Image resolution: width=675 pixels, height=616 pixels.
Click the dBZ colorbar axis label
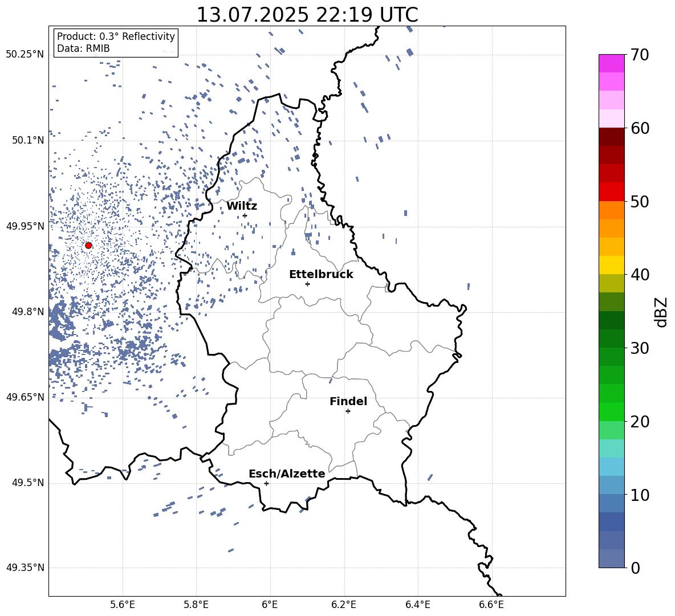(x=662, y=312)
